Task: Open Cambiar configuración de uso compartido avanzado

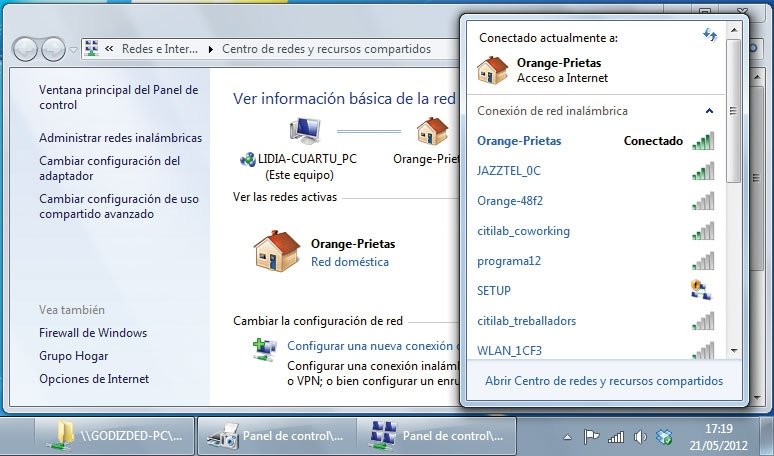Action: coord(119,206)
